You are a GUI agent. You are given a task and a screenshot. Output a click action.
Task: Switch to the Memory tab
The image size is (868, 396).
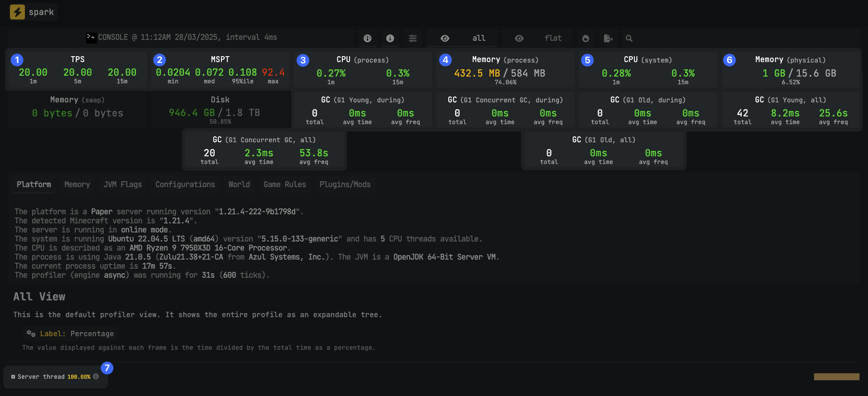[77, 184]
